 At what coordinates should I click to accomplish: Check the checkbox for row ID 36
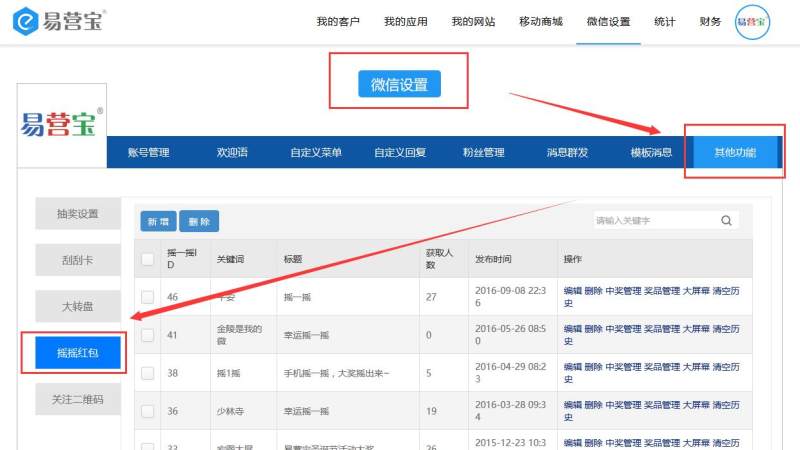click(x=147, y=411)
